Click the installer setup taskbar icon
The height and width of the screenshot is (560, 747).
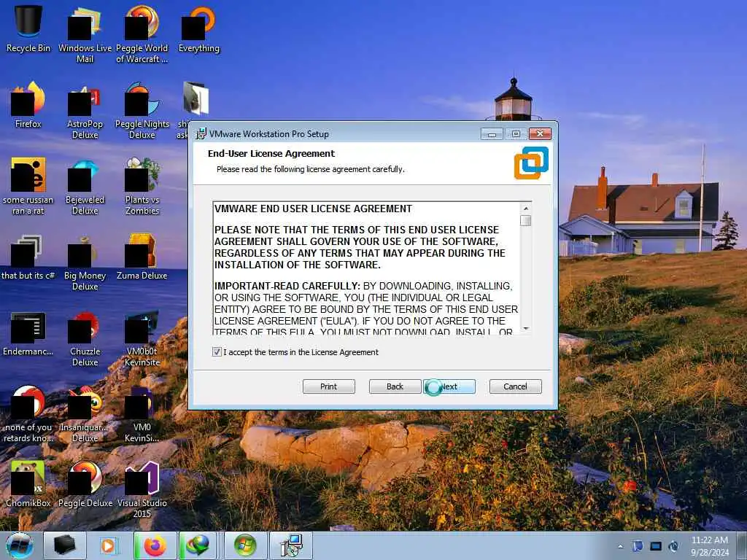291,545
